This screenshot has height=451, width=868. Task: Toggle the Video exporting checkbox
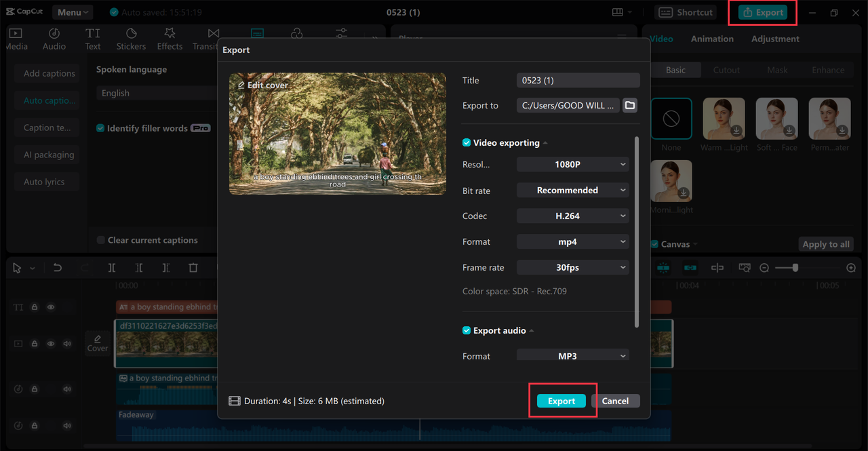(x=467, y=142)
